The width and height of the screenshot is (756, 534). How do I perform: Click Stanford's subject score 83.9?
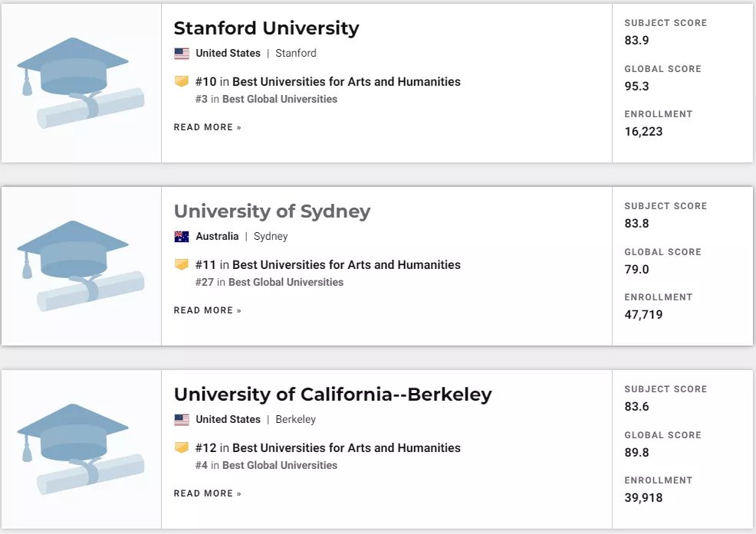[x=636, y=41]
